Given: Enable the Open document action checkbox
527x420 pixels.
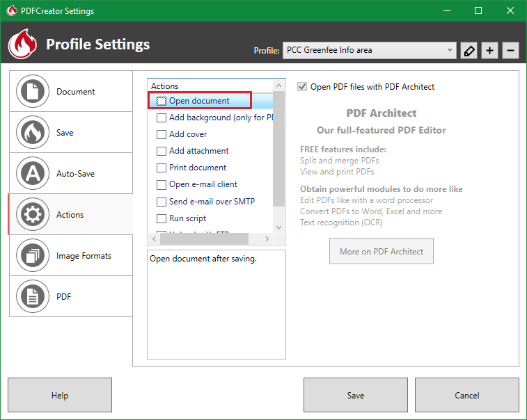Looking at the screenshot, I should coord(162,101).
